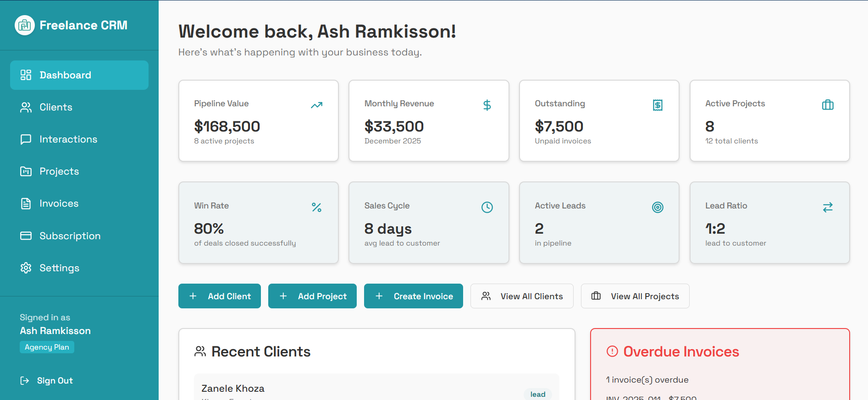
Task: Click the Add Project button
Action: click(x=312, y=296)
